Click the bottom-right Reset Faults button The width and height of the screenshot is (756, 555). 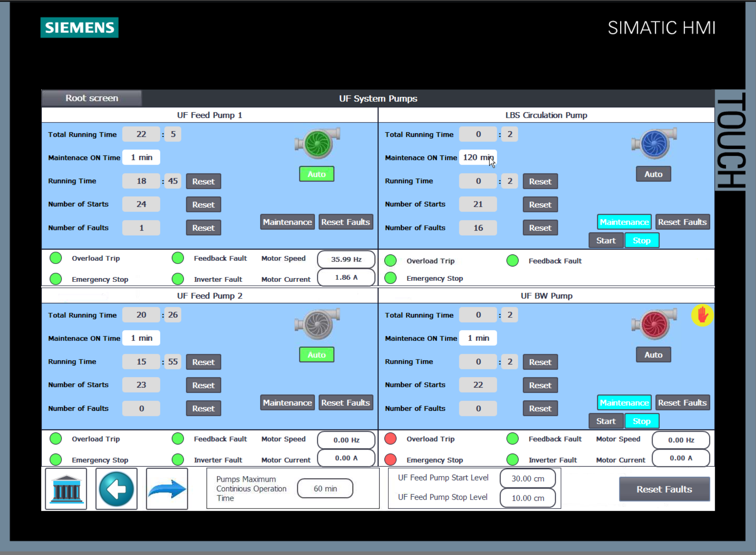pos(664,489)
